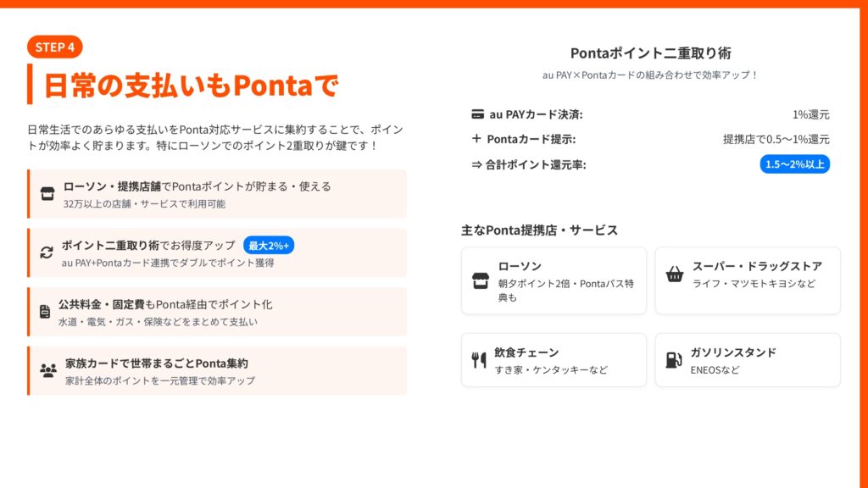Click the 主なPonta提携店・サービス section heading

tap(539, 230)
